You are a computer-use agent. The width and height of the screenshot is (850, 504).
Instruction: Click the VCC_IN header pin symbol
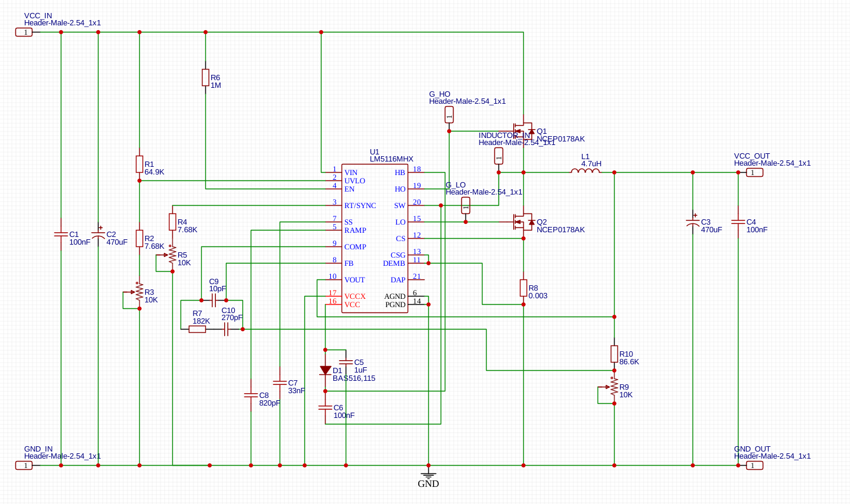point(24,32)
